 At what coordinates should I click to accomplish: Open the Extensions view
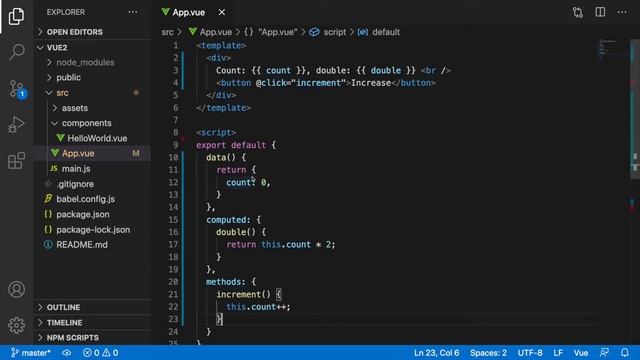[16, 160]
